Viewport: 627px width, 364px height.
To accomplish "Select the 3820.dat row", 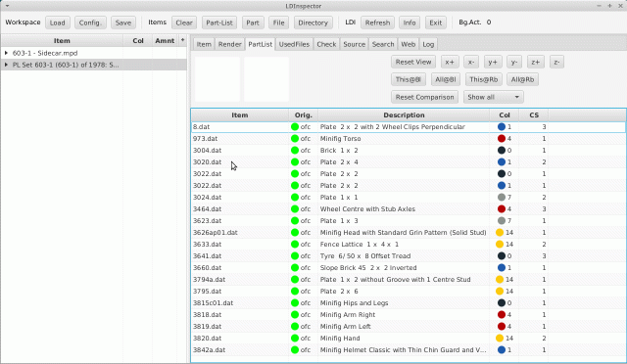I will click(409, 338).
